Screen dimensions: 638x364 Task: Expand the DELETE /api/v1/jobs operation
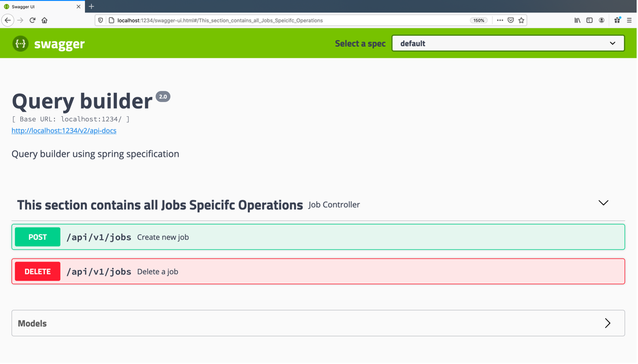(x=318, y=272)
